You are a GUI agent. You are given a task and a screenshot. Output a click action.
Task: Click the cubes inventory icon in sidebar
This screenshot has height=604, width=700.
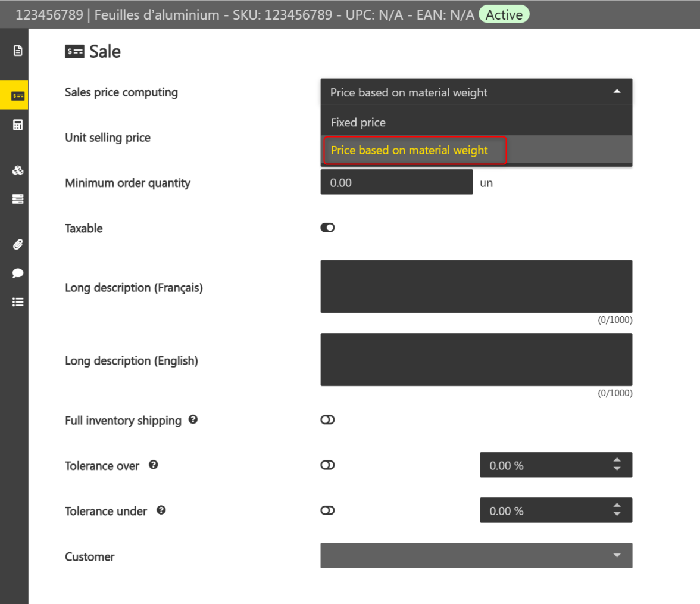point(18,170)
